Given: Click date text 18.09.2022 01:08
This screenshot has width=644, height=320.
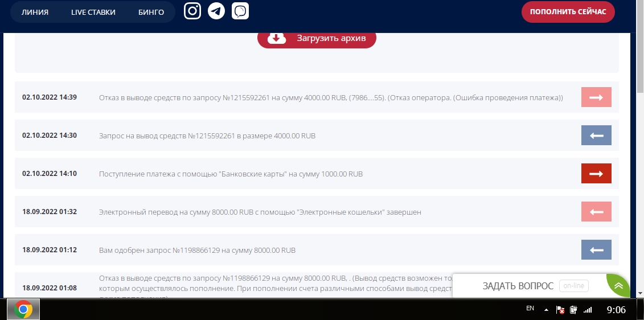Looking at the screenshot, I should 50,288.
